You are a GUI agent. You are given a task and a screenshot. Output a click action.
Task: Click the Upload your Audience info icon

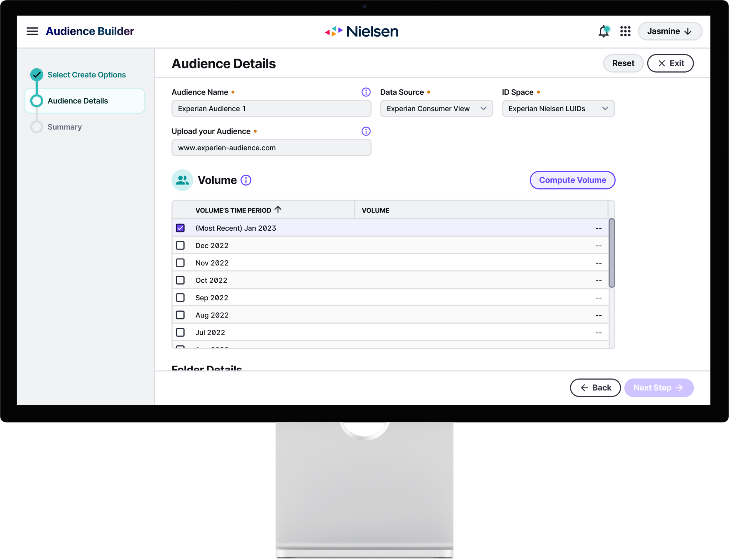(366, 131)
